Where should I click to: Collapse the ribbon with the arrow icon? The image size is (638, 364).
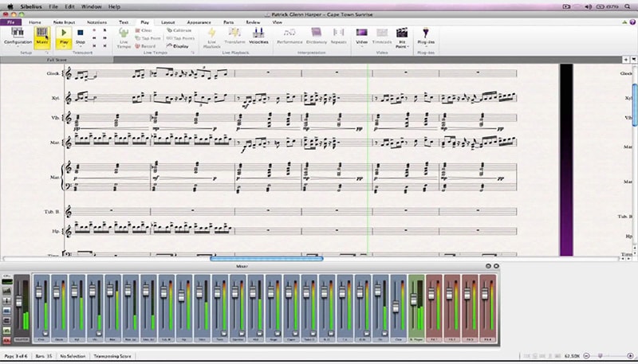625,22
